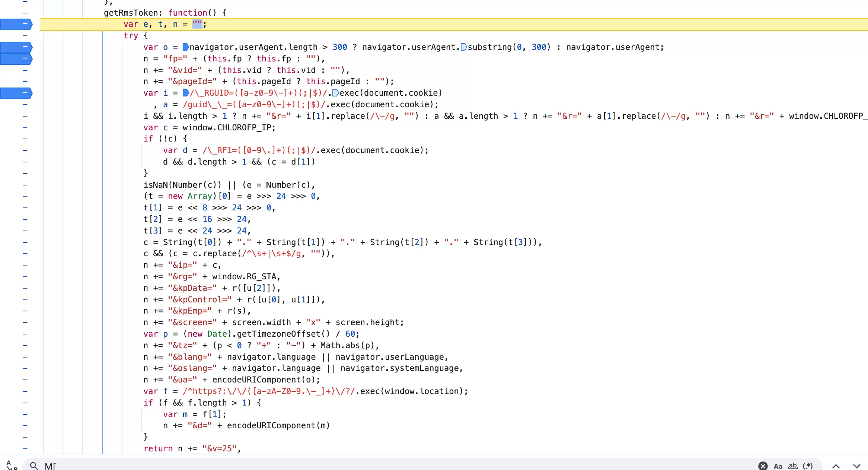
Task: Add breakpoint in gutter of getRmsToken line
Action: [25, 13]
